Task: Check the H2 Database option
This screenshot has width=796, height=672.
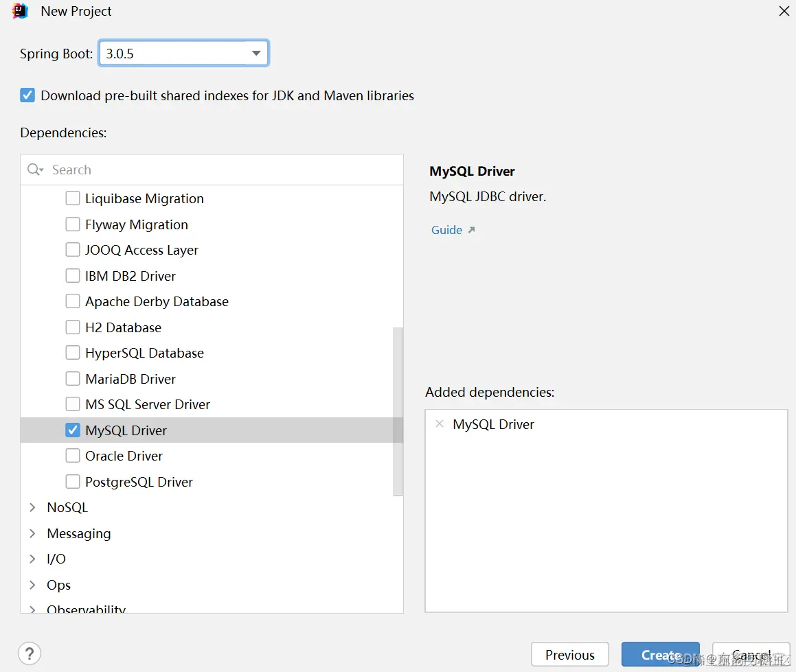Action: pos(73,327)
